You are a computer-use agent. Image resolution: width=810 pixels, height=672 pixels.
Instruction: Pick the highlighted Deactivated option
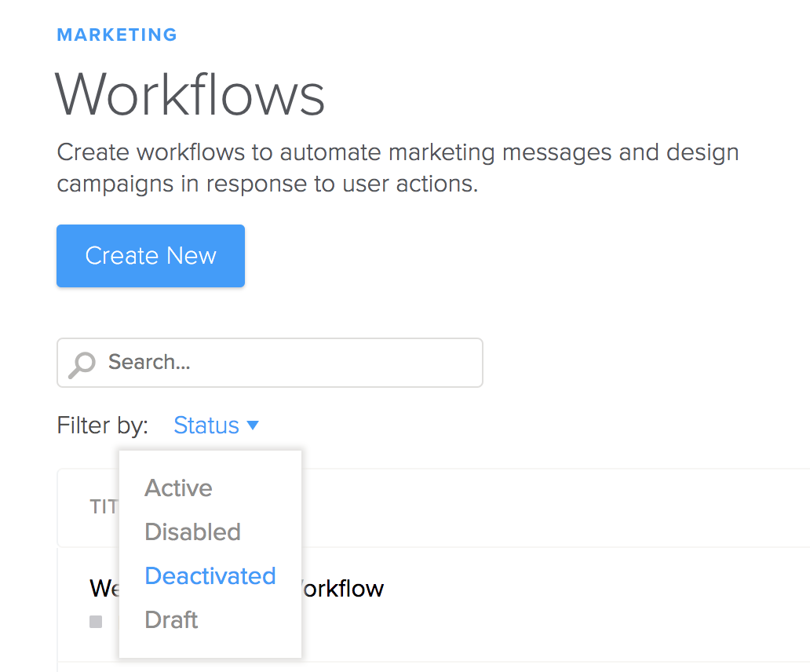(210, 576)
